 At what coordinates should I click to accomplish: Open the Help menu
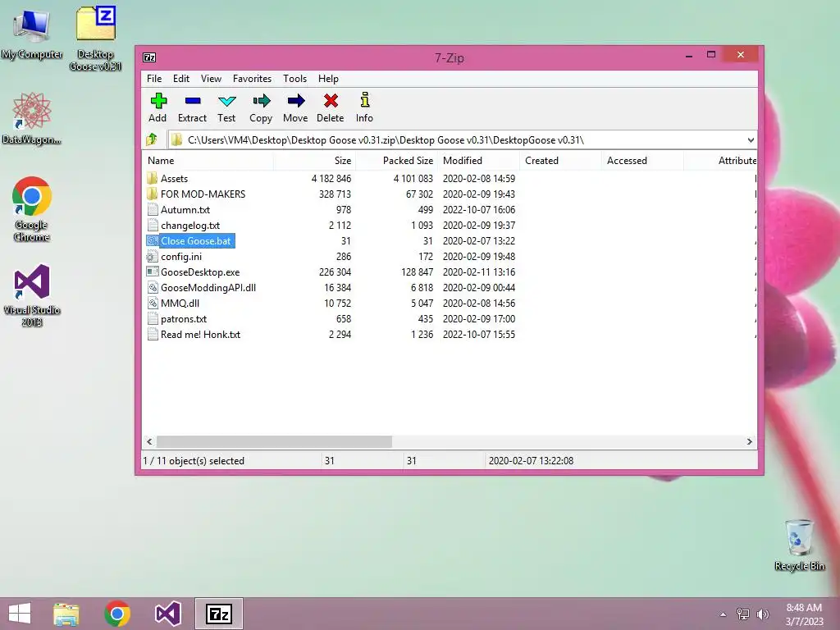[x=328, y=79]
